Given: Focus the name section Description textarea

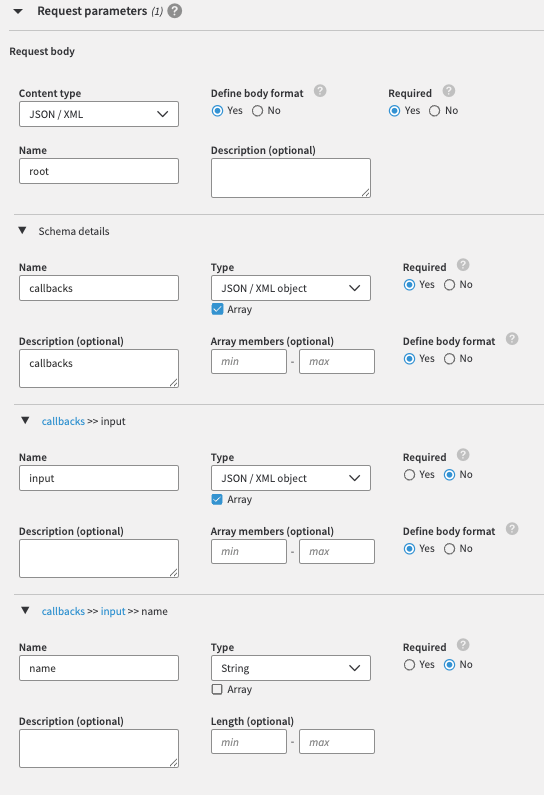Looking at the screenshot, I should pos(99,749).
